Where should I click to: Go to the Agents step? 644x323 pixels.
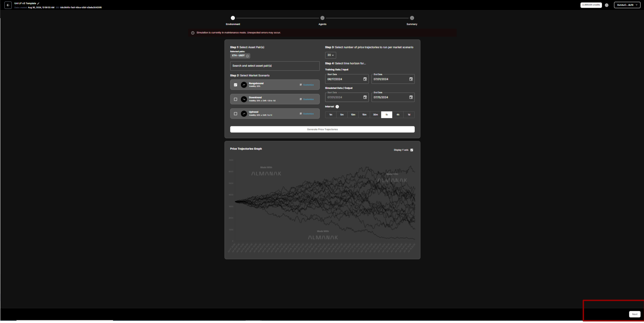pyautogui.click(x=322, y=18)
